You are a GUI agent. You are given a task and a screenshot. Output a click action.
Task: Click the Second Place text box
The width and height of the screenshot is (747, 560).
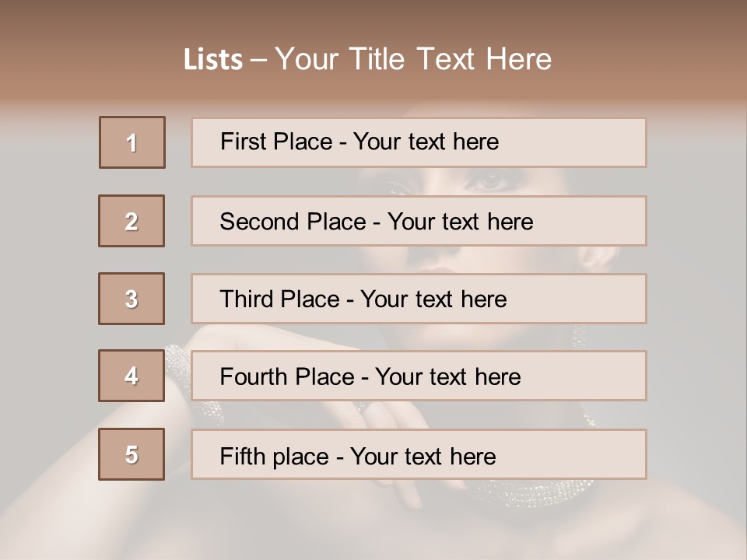(419, 221)
